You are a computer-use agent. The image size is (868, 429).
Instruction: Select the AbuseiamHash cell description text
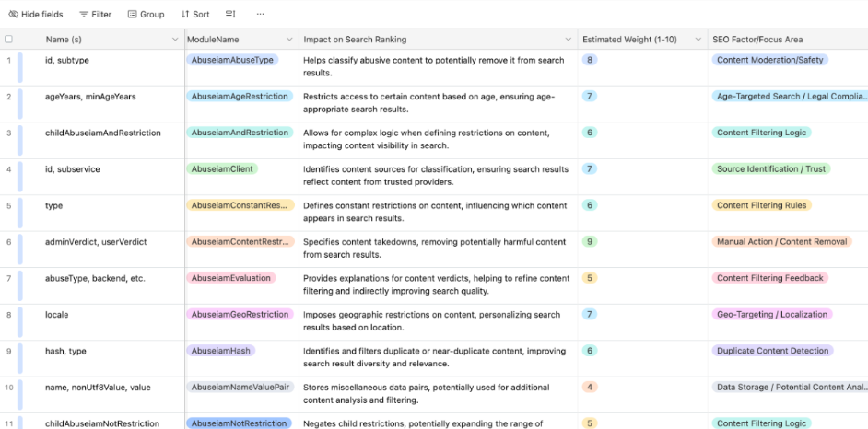[x=436, y=356]
